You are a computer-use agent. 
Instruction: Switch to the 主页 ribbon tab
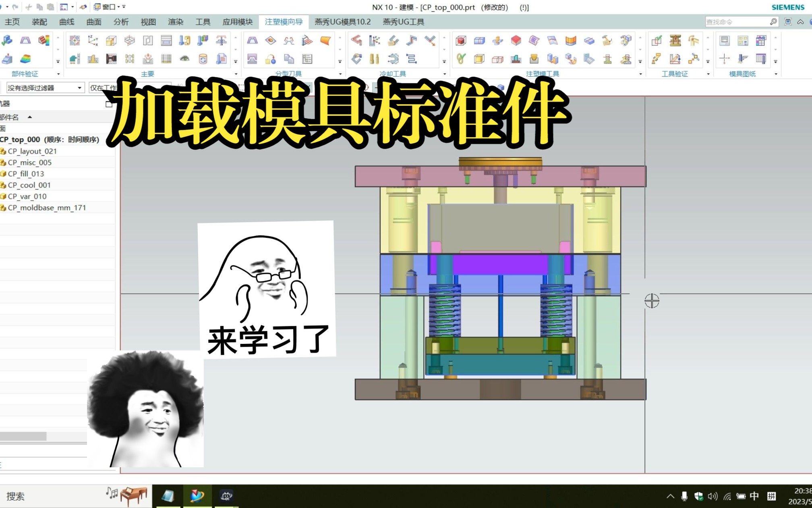pos(12,22)
